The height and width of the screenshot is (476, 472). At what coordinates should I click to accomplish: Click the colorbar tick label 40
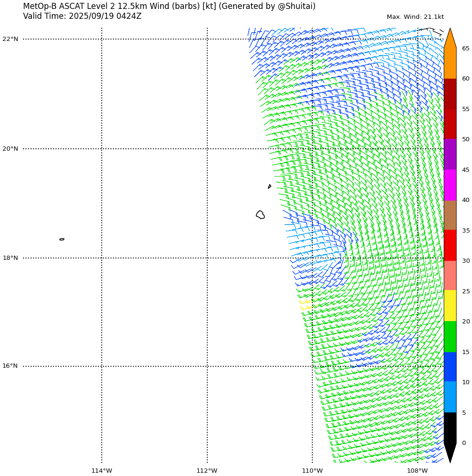coord(465,200)
